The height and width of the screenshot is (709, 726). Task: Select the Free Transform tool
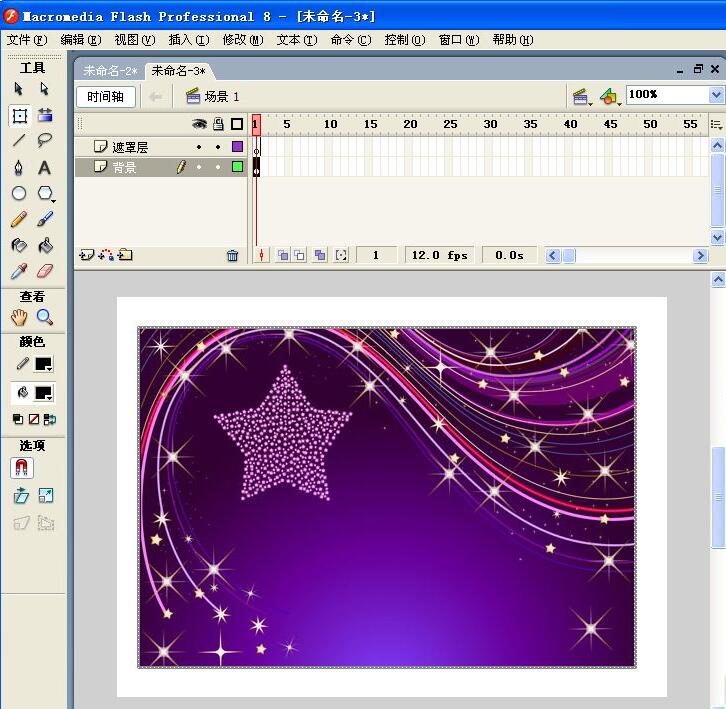(x=19, y=116)
